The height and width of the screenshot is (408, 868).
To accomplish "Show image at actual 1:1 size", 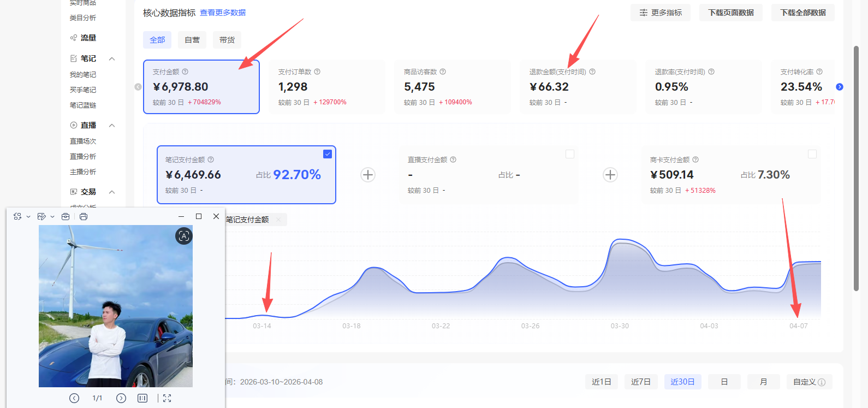I will pyautogui.click(x=142, y=398).
